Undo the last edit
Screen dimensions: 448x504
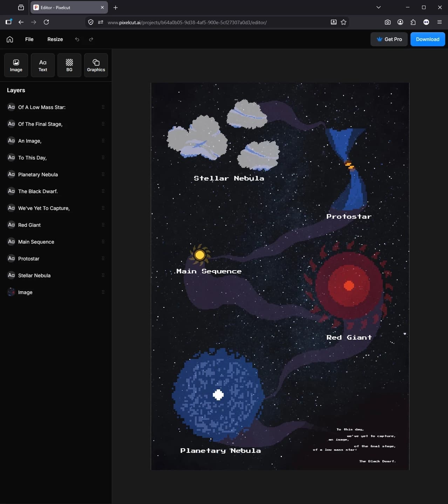(77, 39)
